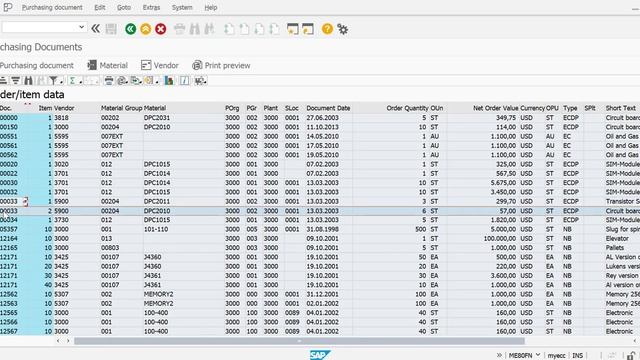Click the scrollbar right arrow near left
Screen dimensions: 640x360
[x=68, y=341]
